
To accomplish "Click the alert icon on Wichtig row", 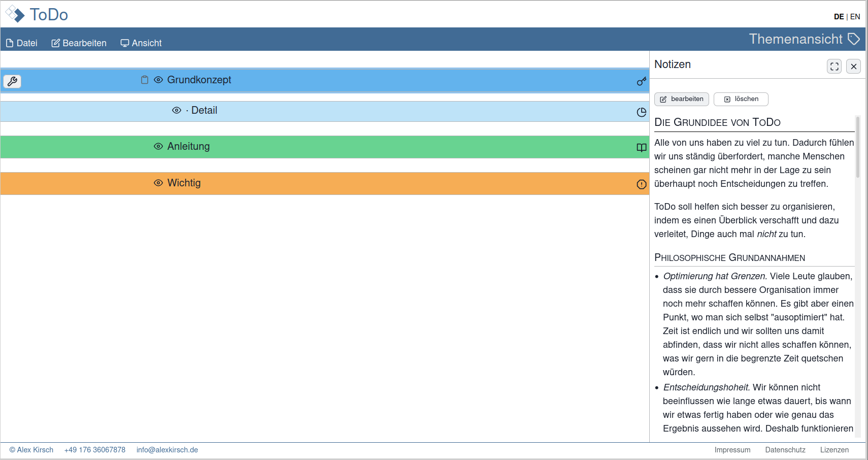I will tap(642, 184).
